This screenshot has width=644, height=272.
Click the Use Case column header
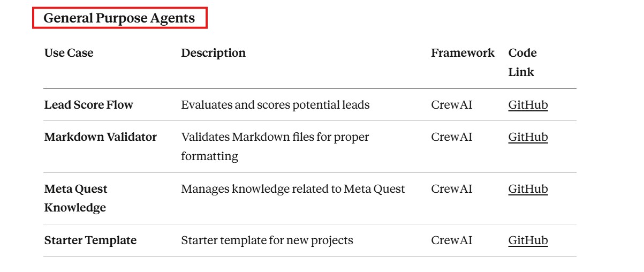[69, 53]
